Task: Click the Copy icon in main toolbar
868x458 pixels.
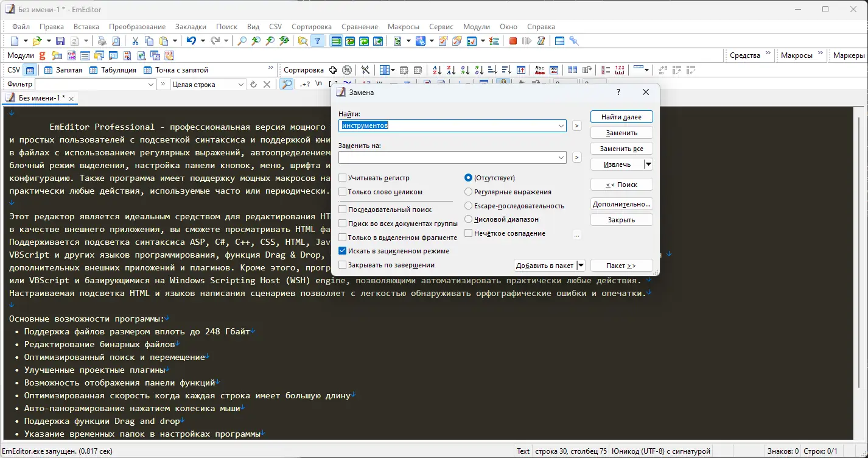Action: coord(150,41)
